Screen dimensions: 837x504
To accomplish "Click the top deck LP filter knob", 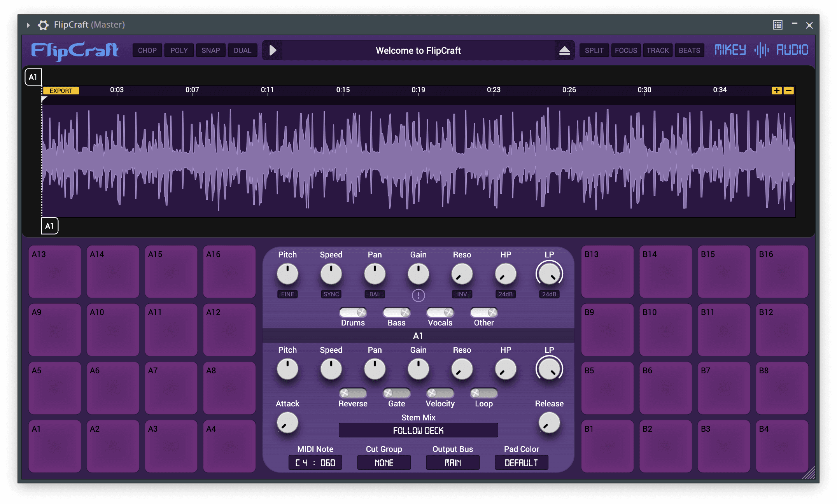I will [x=549, y=274].
